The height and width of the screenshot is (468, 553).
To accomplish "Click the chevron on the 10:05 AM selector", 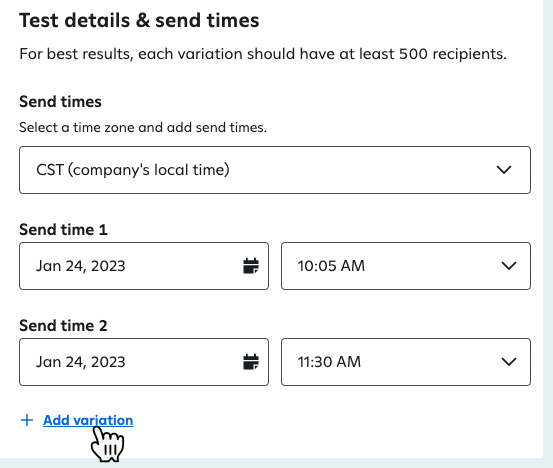I will (x=509, y=266).
